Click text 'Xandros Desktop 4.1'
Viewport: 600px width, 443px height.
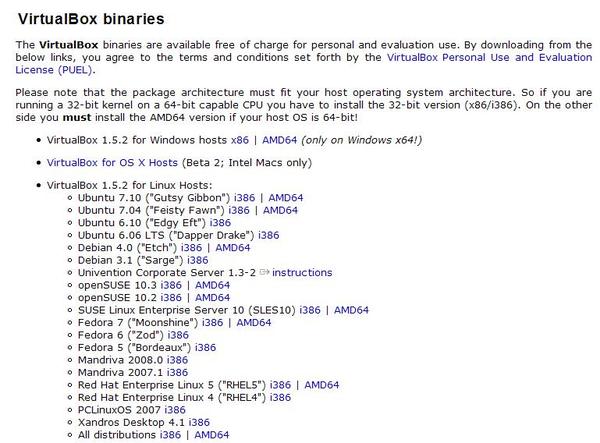click(131, 423)
